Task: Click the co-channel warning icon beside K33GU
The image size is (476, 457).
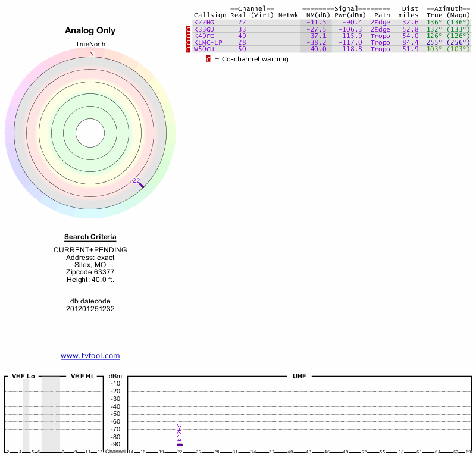Action: click(188, 29)
